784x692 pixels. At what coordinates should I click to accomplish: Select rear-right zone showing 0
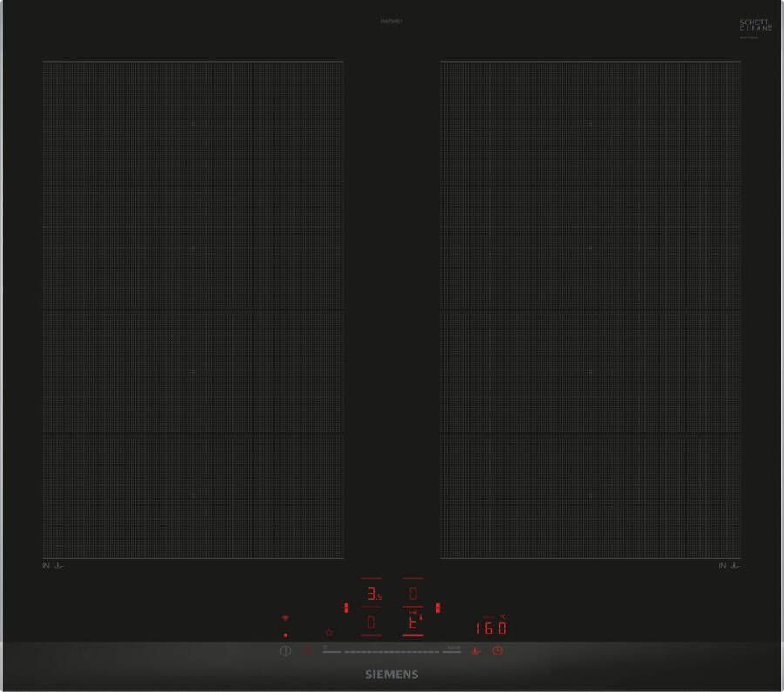tap(413, 594)
